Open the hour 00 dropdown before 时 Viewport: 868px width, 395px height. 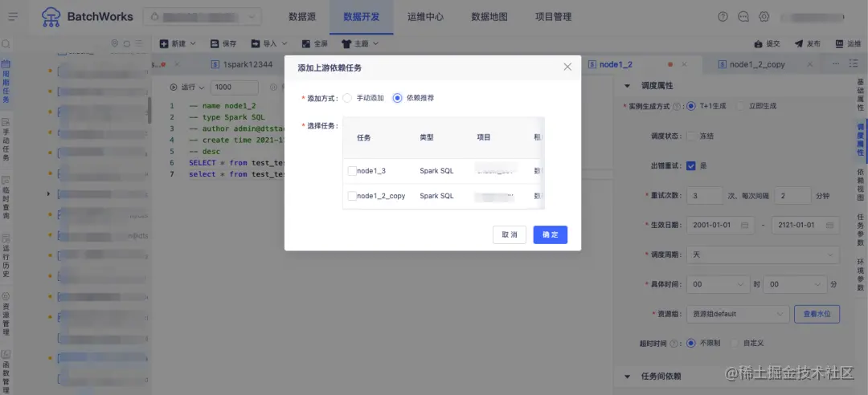click(718, 283)
